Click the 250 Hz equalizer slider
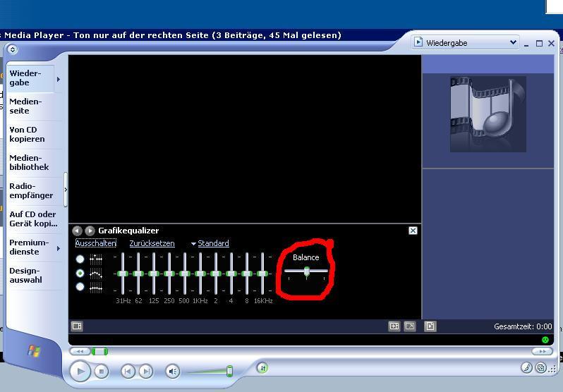 (169, 274)
